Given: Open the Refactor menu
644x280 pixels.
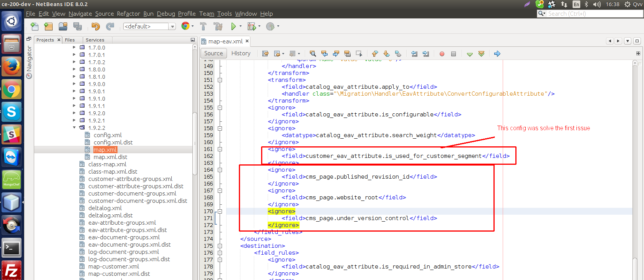Looking at the screenshot, I should (x=128, y=13).
